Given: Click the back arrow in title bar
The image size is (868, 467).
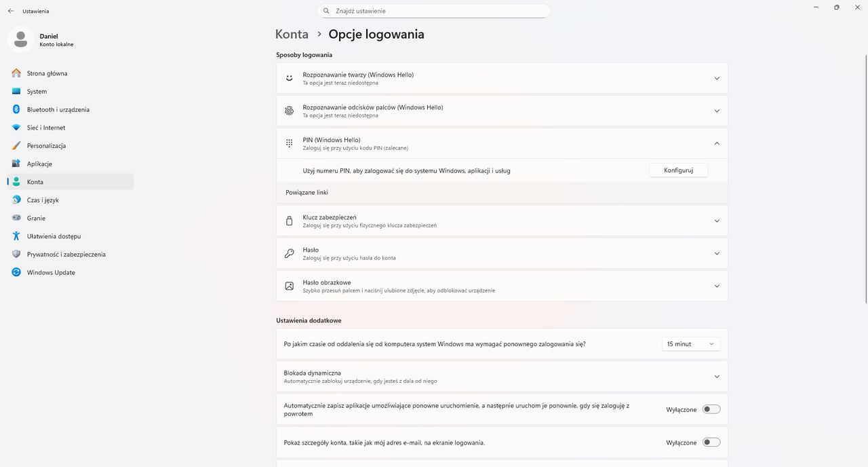Looking at the screenshot, I should coord(11,11).
